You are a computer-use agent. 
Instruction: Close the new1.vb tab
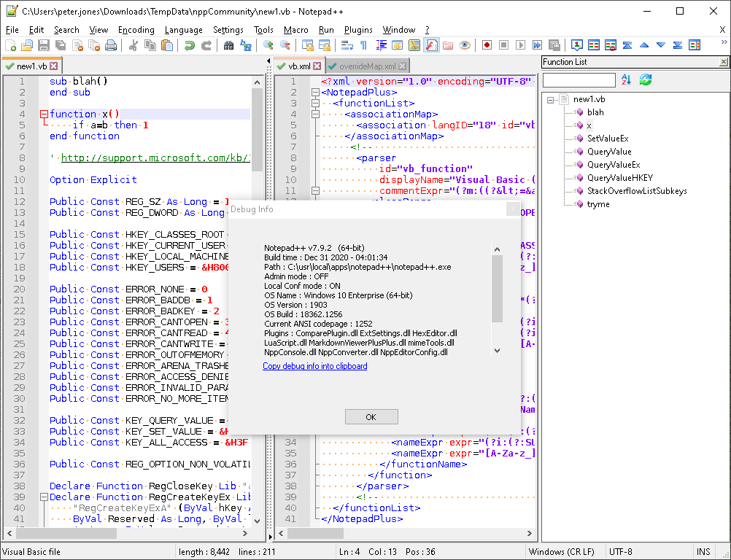pyautogui.click(x=53, y=66)
